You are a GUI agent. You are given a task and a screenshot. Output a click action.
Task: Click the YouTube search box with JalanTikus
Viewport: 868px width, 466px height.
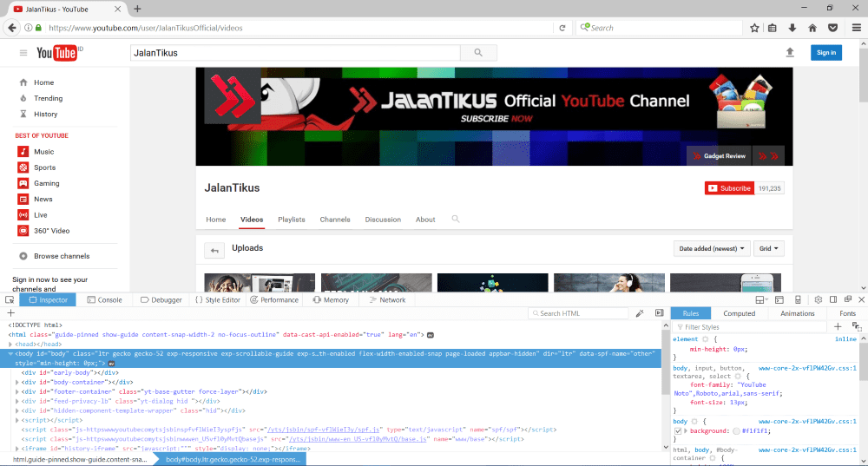point(296,53)
